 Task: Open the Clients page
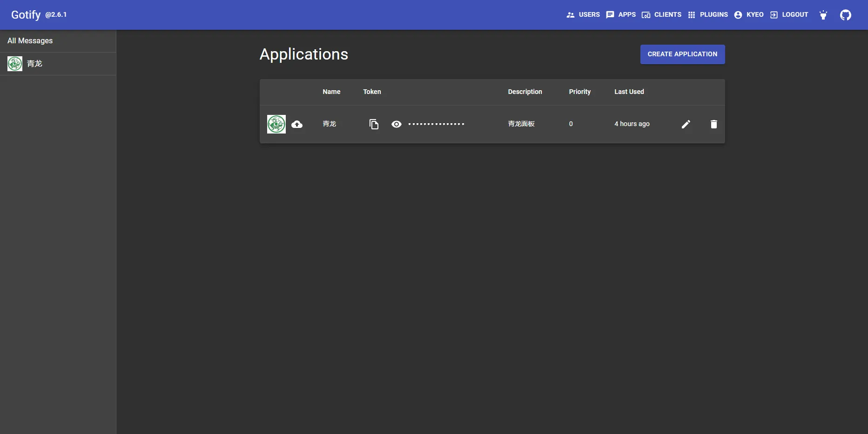coord(661,15)
